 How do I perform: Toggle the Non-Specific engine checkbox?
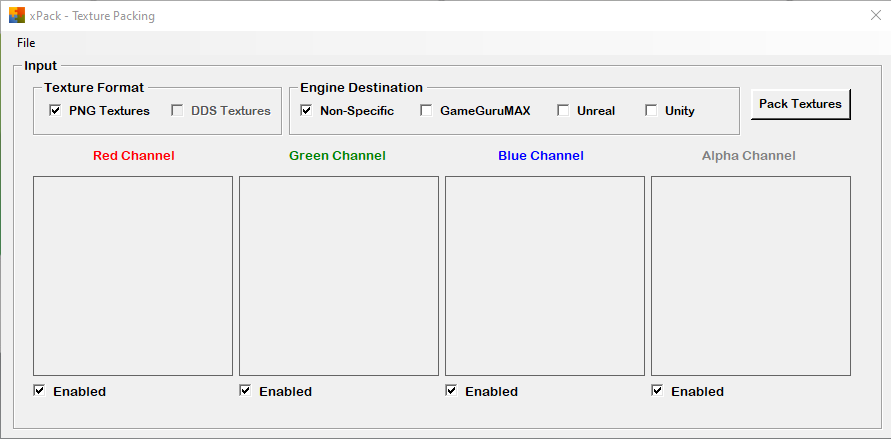306,110
